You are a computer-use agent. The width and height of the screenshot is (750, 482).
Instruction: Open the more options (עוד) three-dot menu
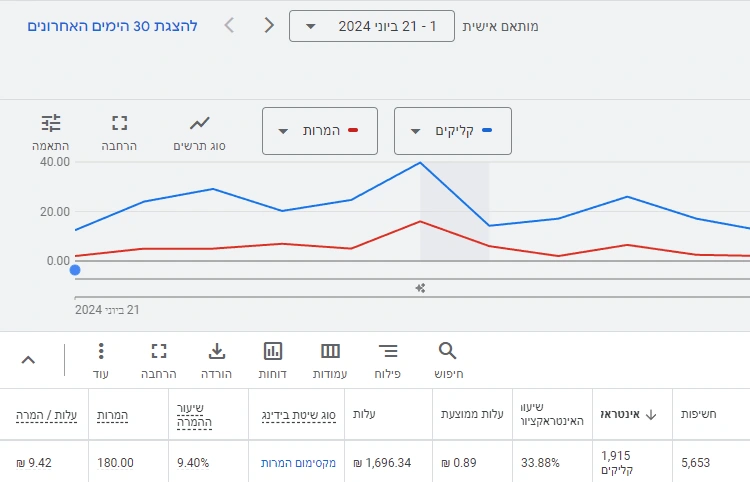click(x=101, y=351)
